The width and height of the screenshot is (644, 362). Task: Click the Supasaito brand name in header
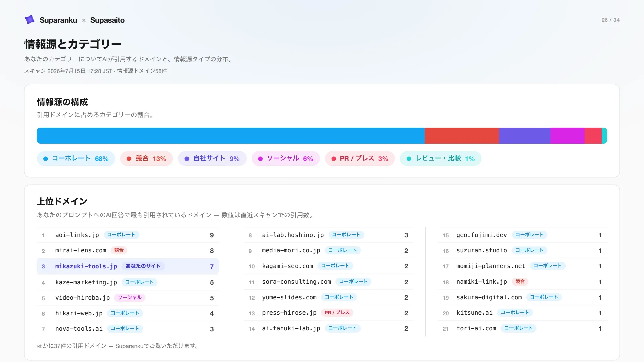coord(107,20)
